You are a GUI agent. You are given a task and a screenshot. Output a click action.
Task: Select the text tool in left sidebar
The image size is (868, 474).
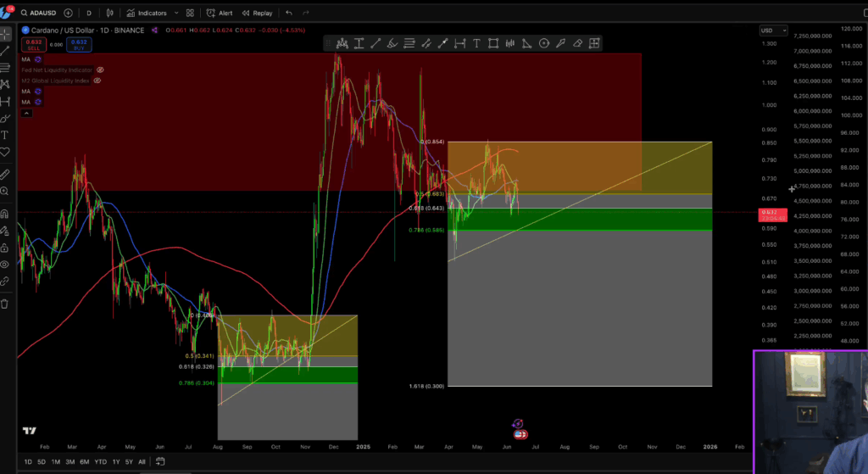coord(5,135)
